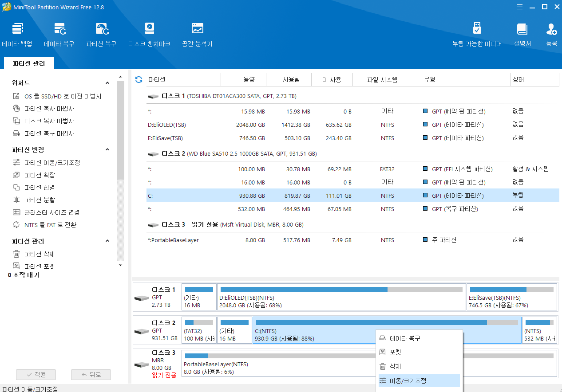Click the 디스크 1 header row in the table
562x392 pixels.
(x=352, y=96)
